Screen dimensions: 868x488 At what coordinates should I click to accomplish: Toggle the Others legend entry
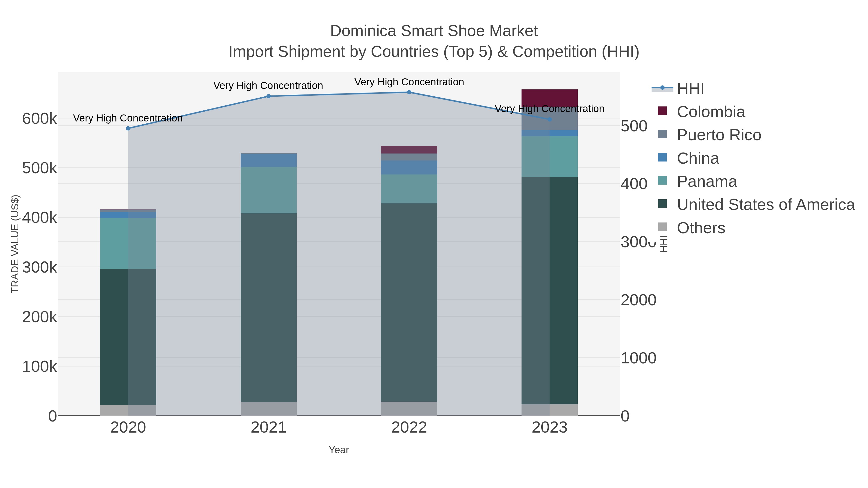(x=692, y=228)
